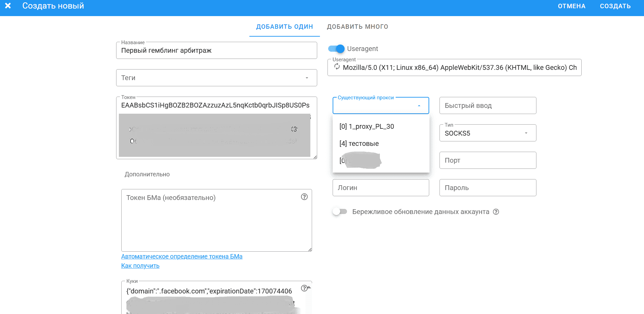This screenshot has width=644, height=314.
Task: Choose the тестовые proxy option
Action: pos(359,144)
